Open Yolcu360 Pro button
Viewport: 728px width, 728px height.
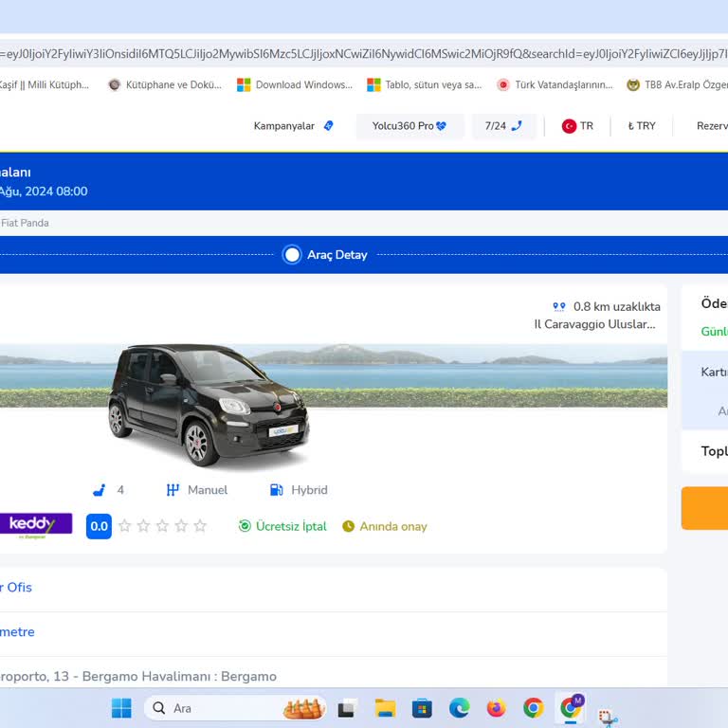[409, 126]
